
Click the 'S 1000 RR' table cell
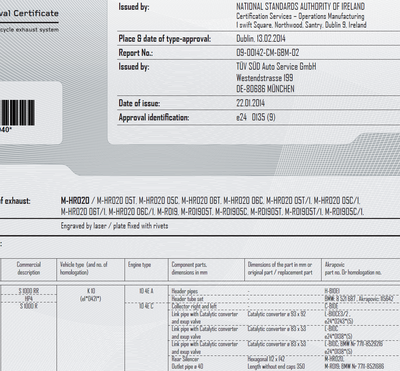(29, 291)
